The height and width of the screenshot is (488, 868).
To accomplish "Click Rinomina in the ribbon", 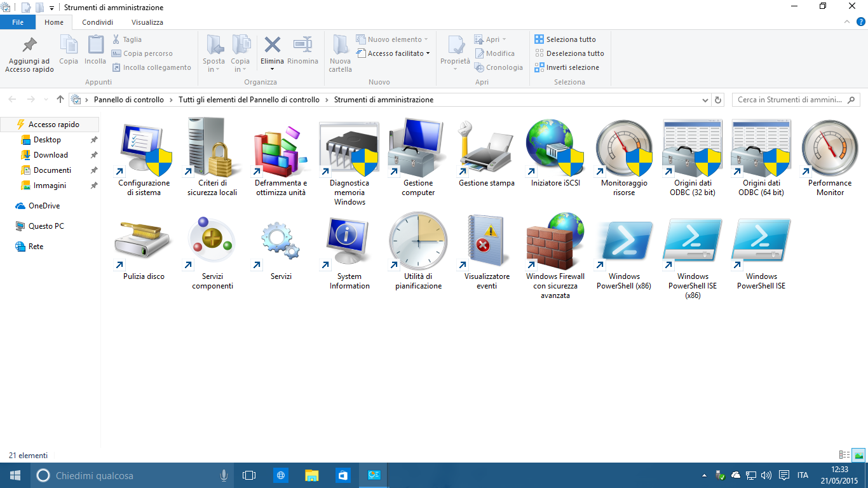I will 302,51.
